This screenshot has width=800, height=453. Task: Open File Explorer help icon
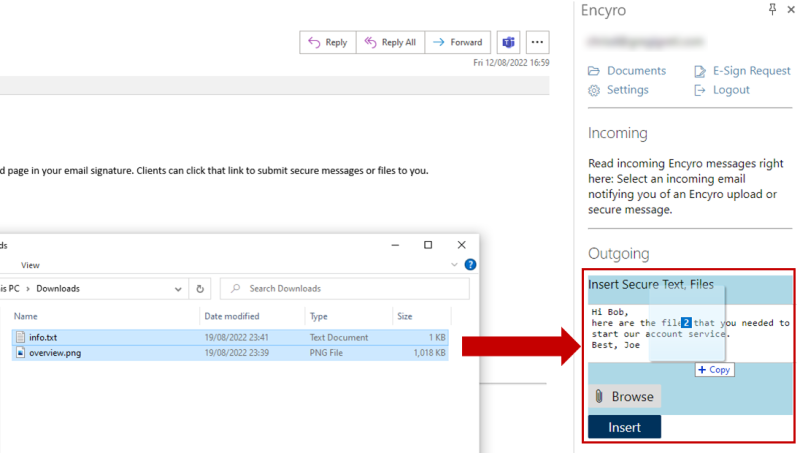click(x=470, y=265)
